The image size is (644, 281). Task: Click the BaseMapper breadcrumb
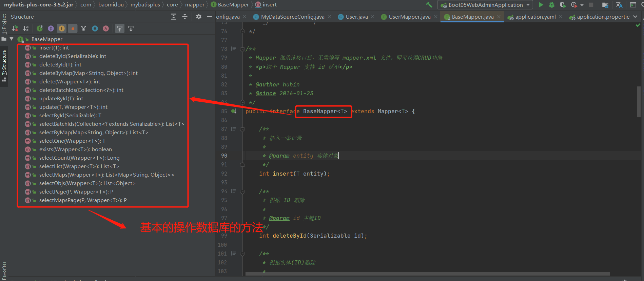click(x=230, y=5)
